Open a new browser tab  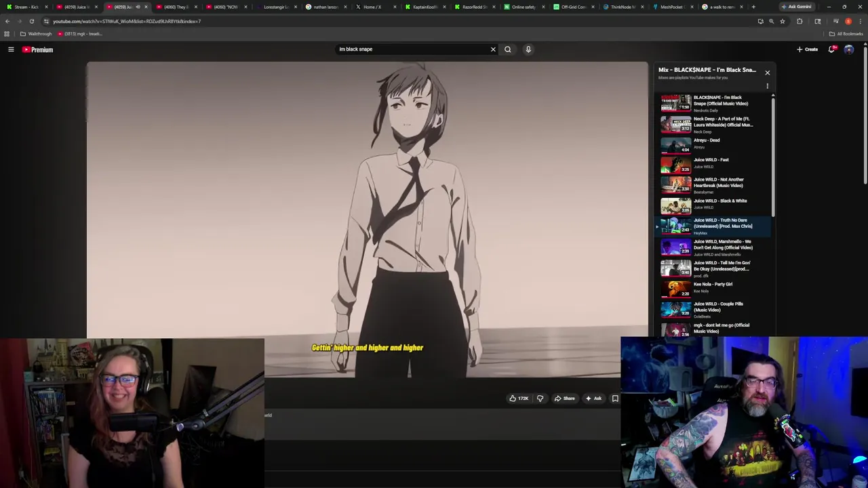[753, 7]
